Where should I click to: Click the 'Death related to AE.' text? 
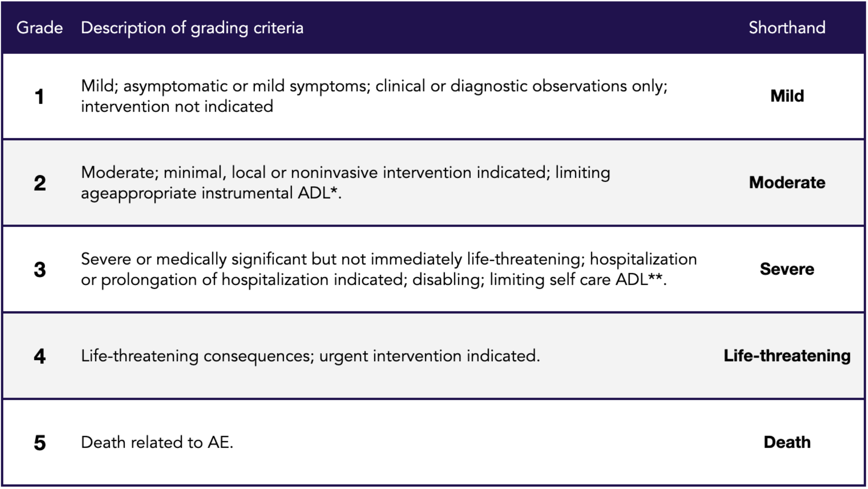point(157,442)
